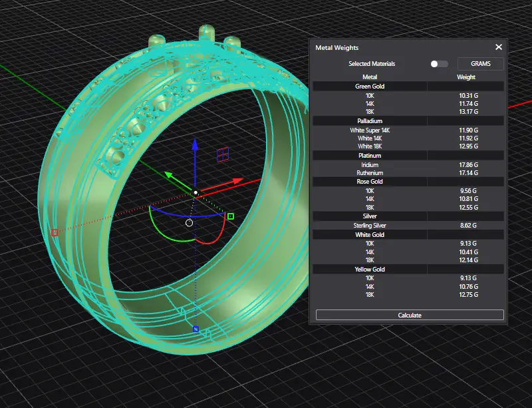Select the blue square scale handle
Viewport: 532px width, 408px height.
point(196,329)
